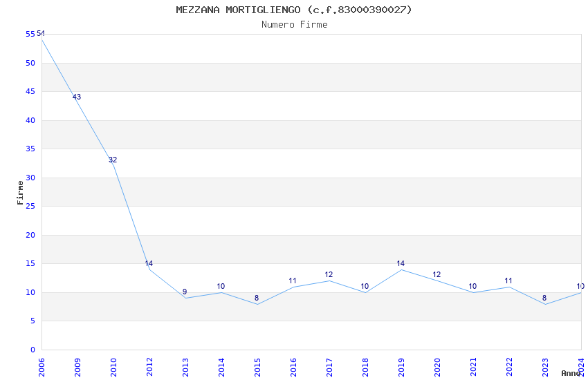Click the Anno axis label
The height and width of the screenshot is (380, 588).
[x=571, y=373]
